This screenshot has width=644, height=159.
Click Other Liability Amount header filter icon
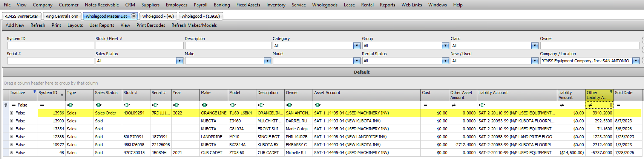pyautogui.click(x=611, y=92)
